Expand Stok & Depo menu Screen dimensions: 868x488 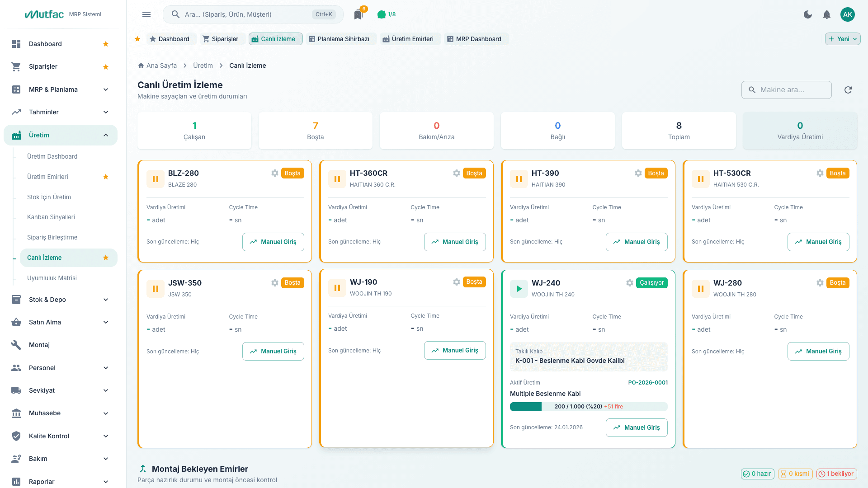tap(60, 300)
